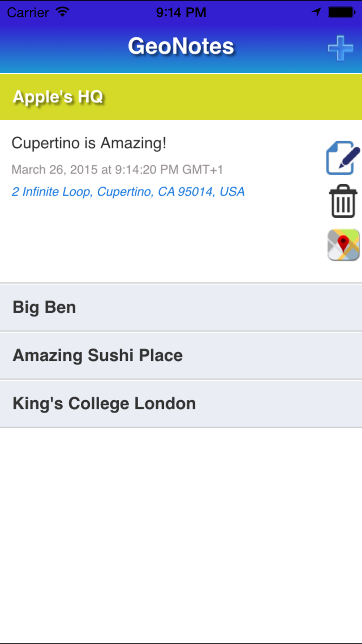Screen dimensions: 362x644
Task: Tap the edit note pencil icon
Action: pyautogui.click(x=343, y=158)
